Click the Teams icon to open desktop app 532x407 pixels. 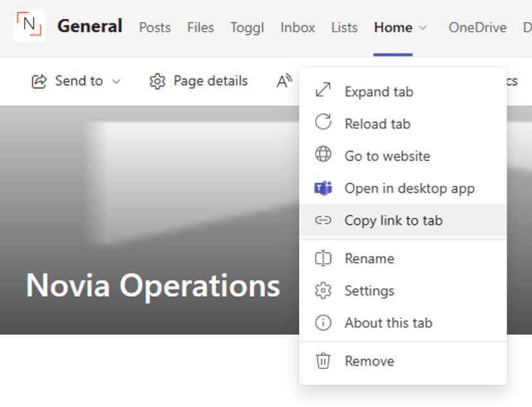click(323, 188)
